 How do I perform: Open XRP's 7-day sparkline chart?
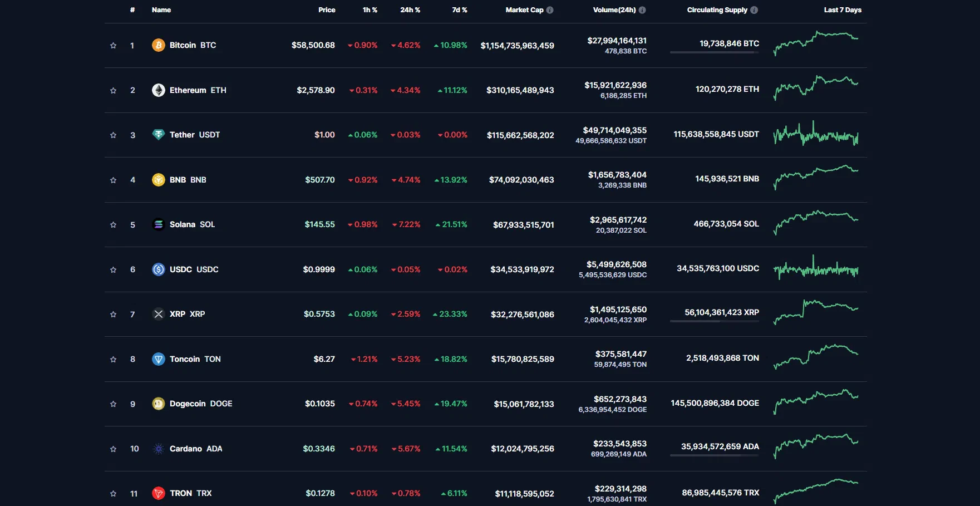point(816,312)
